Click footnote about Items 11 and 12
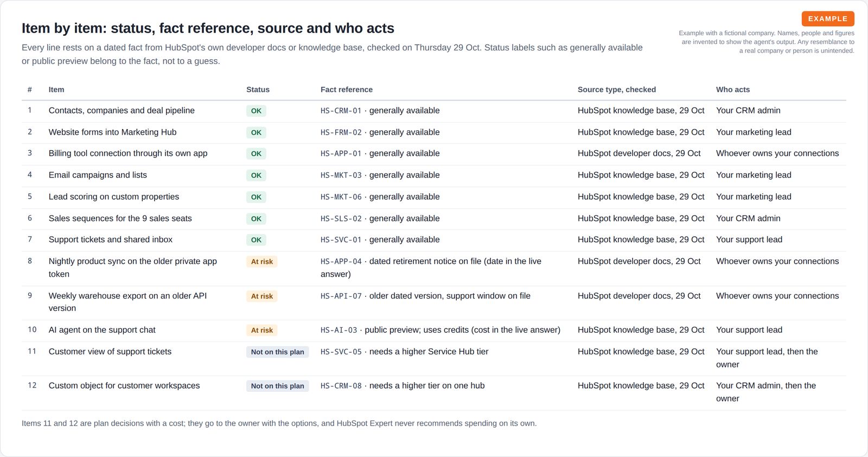868x457 pixels. click(279, 423)
